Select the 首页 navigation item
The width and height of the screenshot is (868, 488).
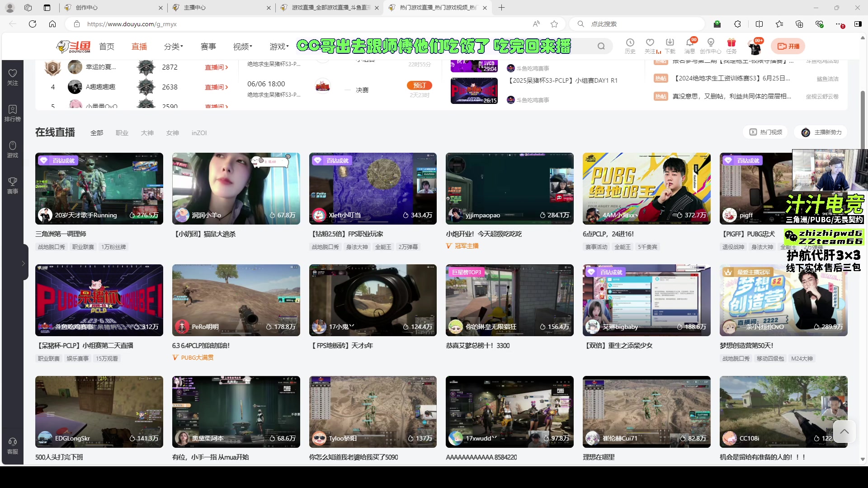tap(107, 46)
